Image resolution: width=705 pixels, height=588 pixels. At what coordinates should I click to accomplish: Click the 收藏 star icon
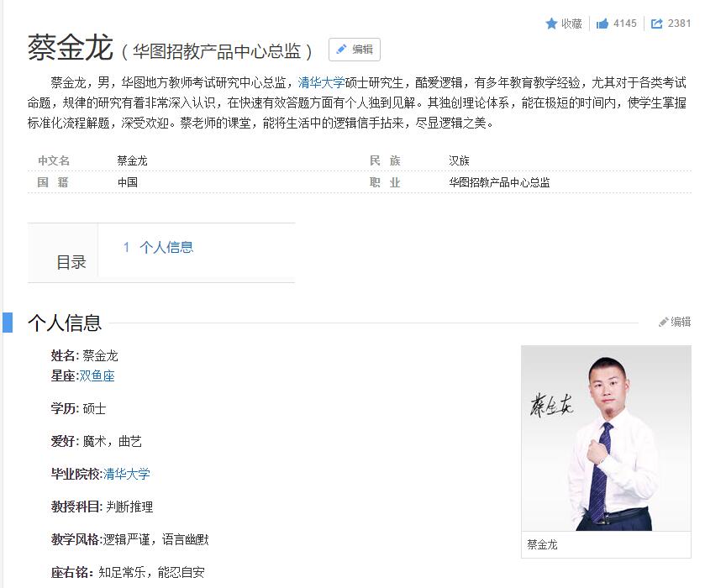point(552,24)
